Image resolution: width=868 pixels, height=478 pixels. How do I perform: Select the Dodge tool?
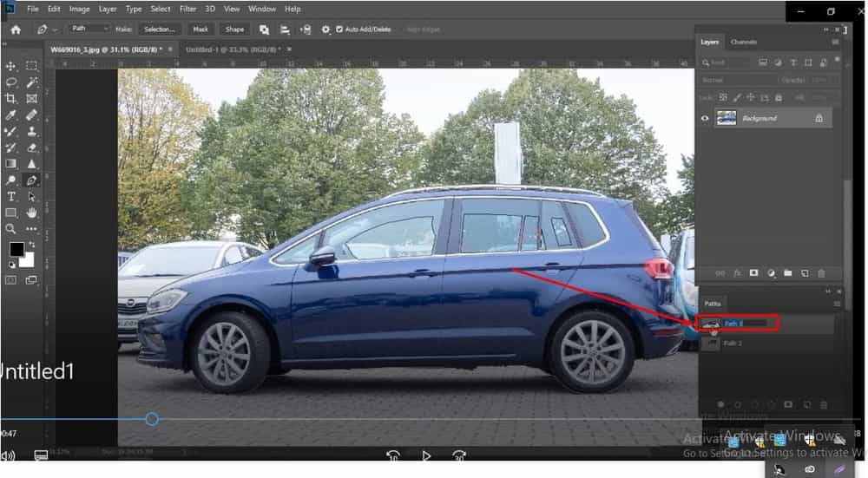10,180
